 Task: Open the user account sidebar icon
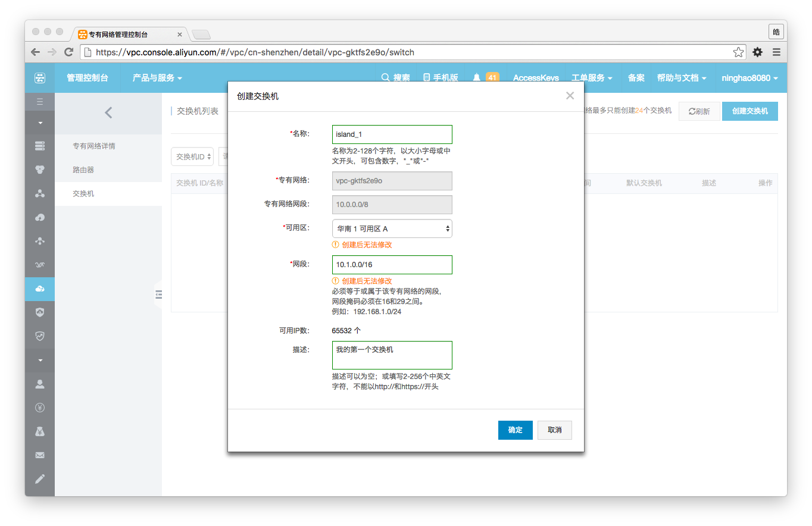(40, 384)
